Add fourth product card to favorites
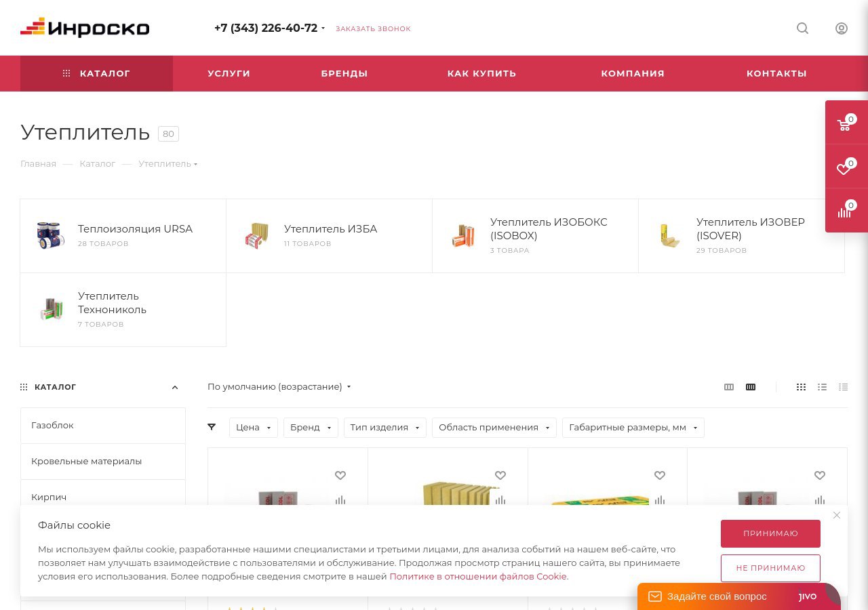The width and height of the screenshot is (868, 610). [820, 476]
